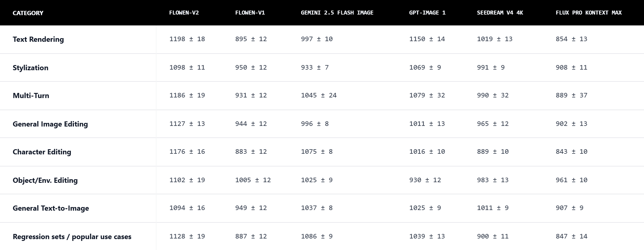Click the SEEDREAM V4 4K header
Screen dimensions: 644x250
(500, 13)
